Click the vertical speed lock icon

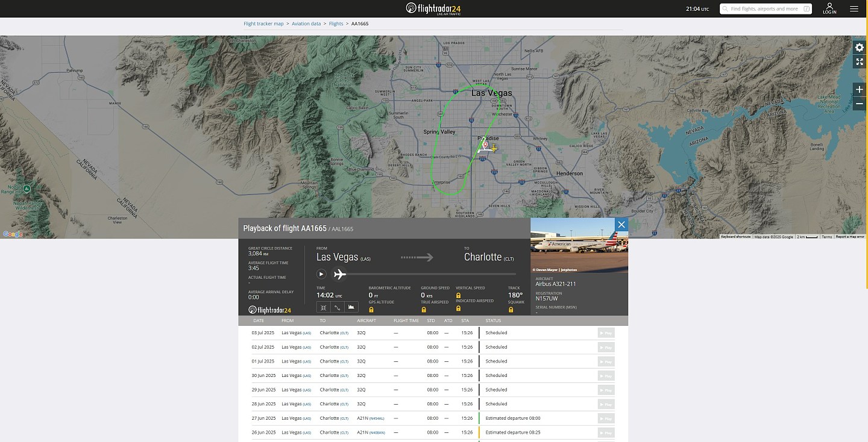coord(459,296)
